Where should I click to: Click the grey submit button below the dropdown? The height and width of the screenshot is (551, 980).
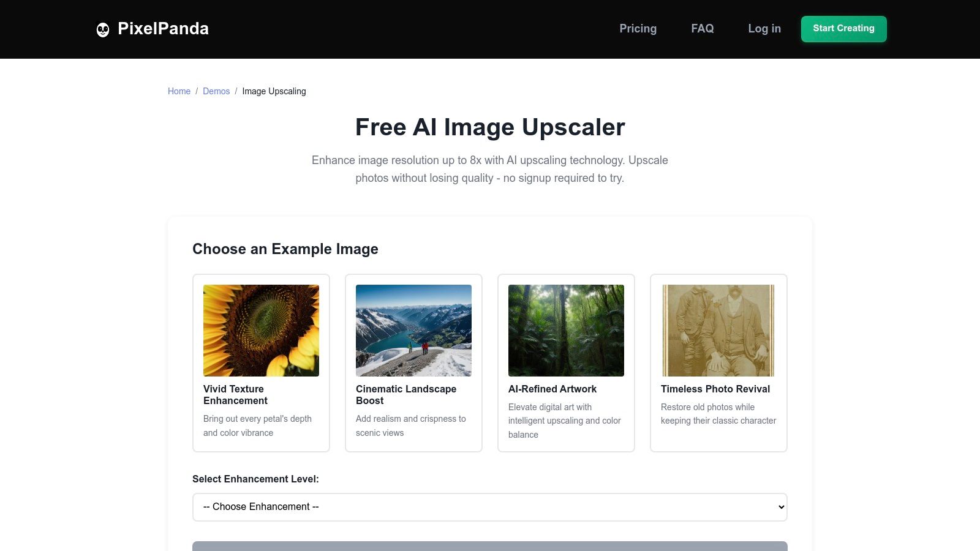[x=489, y=547]
